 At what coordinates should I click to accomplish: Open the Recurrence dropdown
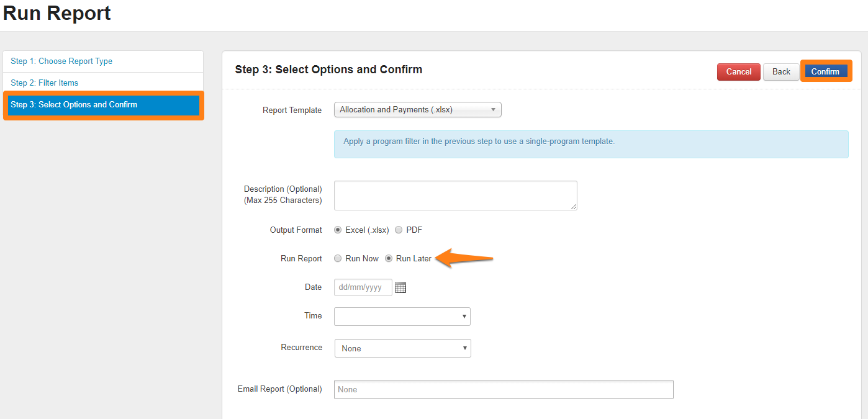tap(402, 348)
